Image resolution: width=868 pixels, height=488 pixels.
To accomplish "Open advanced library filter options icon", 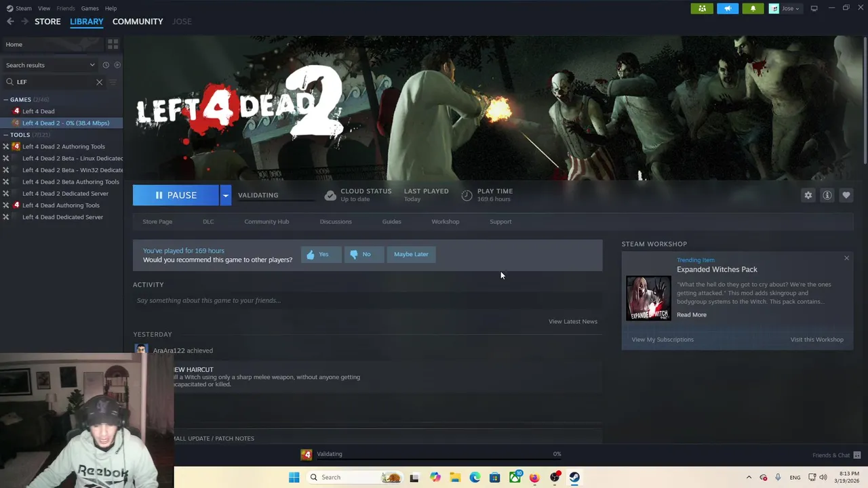I will click(x=113, y=82).
